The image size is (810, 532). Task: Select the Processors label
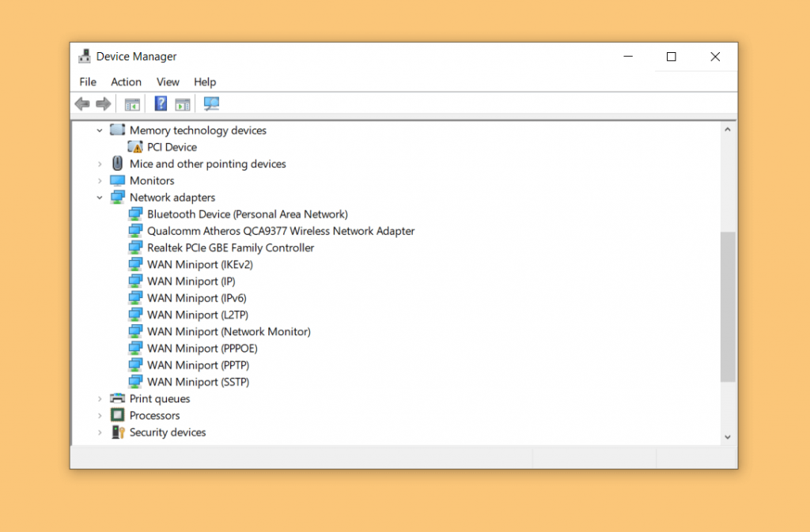click(x=154, y=415)
